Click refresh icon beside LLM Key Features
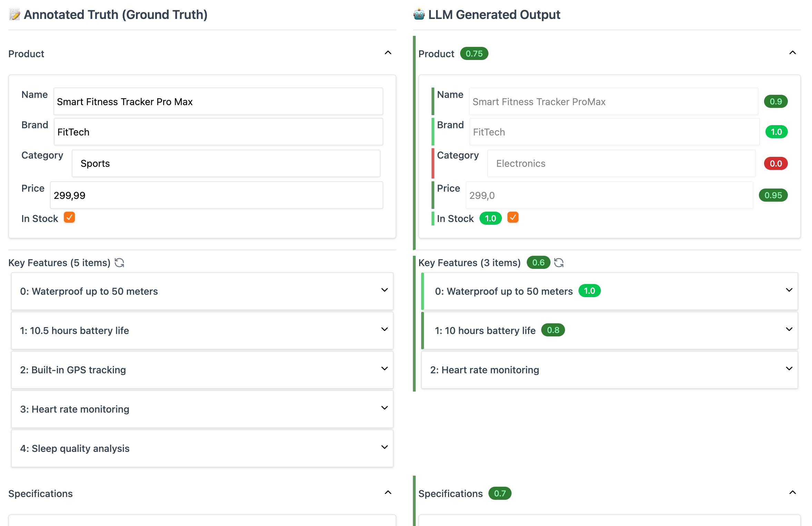This screenshot has width=812, height=526. point(559,263)
